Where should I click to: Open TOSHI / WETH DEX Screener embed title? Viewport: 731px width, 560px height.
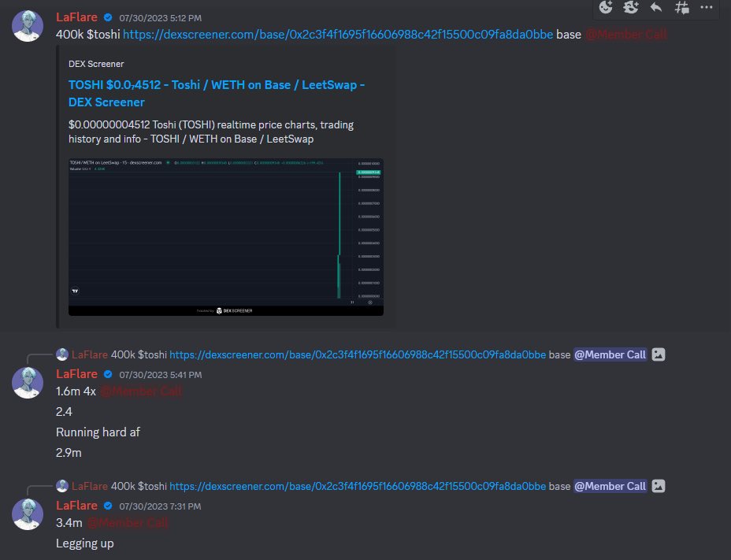click(x=217, y=93)
